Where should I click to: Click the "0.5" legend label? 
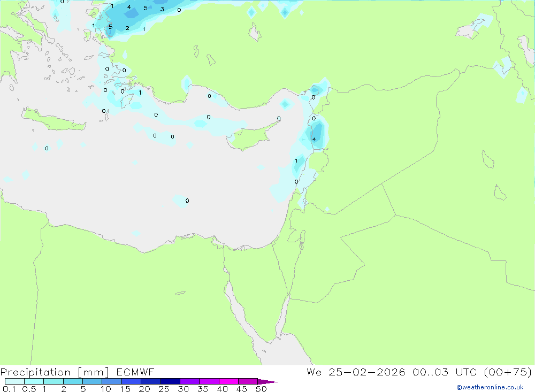[29, 389]
